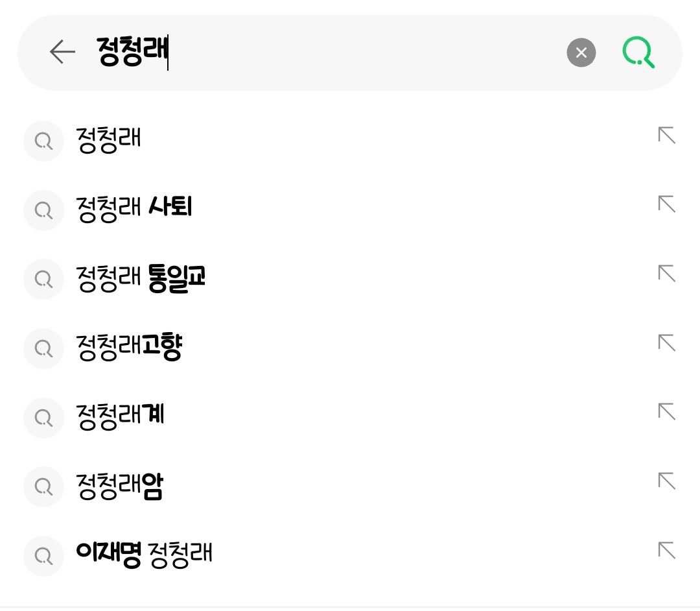Choose the 정청래암 suggestion
700x611 pixels.
[x=119, y=486]
